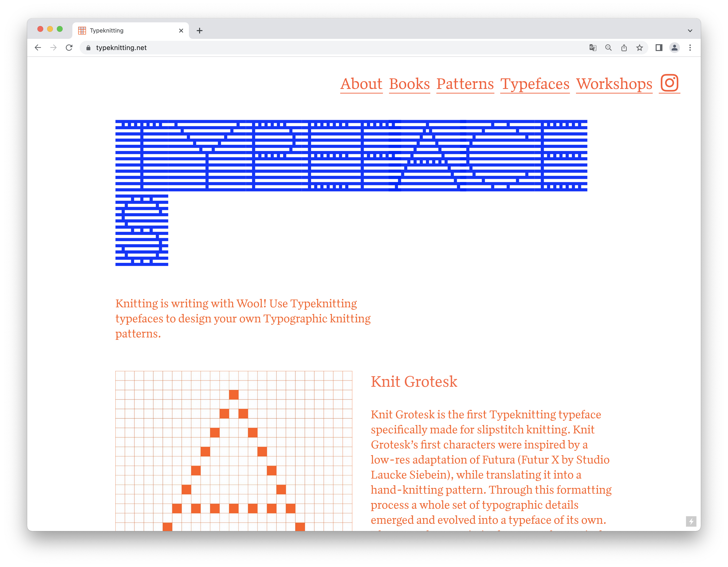The height and width of the screenshot is (567, 728).
Task: Share the current page
Action: pyautogui.click(x=624, y=48)
